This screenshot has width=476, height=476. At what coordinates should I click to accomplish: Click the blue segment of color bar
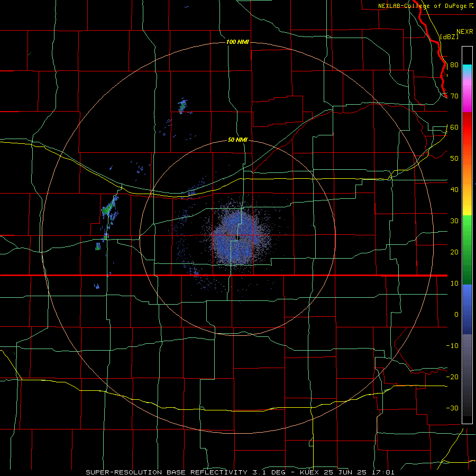(467, 308)
